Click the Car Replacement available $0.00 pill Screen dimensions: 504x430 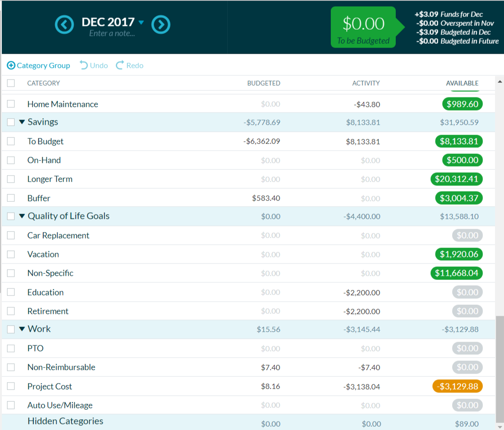(467, 236)
